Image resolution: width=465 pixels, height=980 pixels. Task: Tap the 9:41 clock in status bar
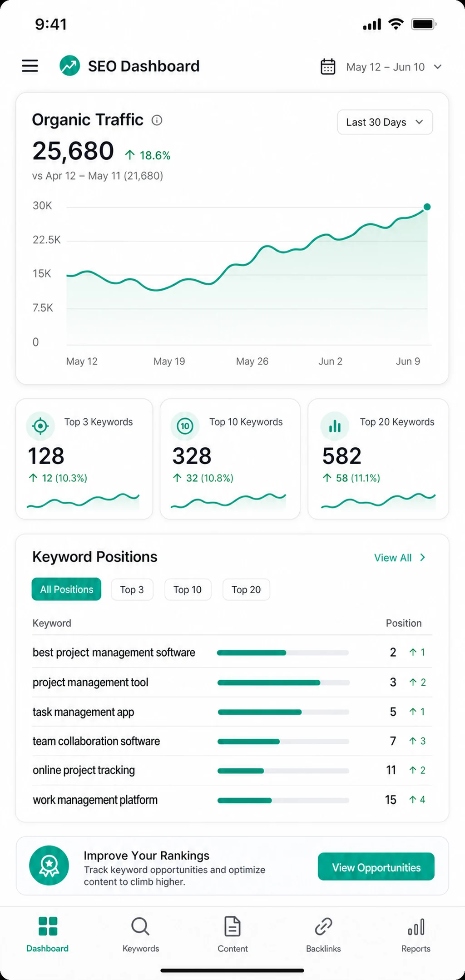pyautogui.click(x=51, y=24)
